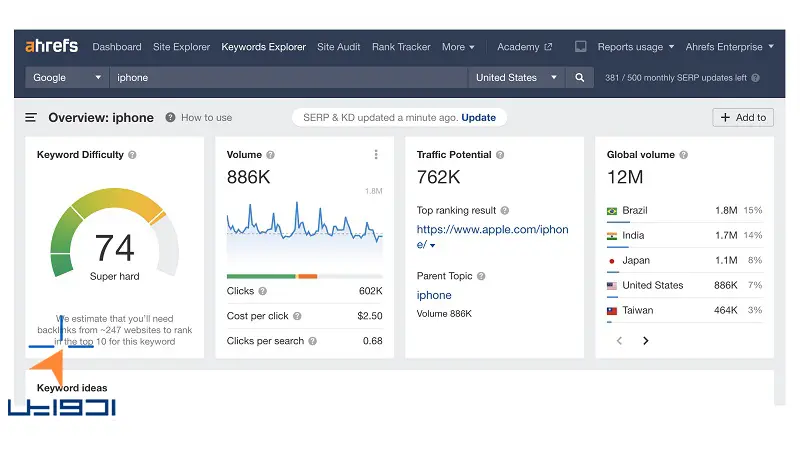Expand the More menu in navigation
This screenshot has height=450, width=800.
point(458,47)
